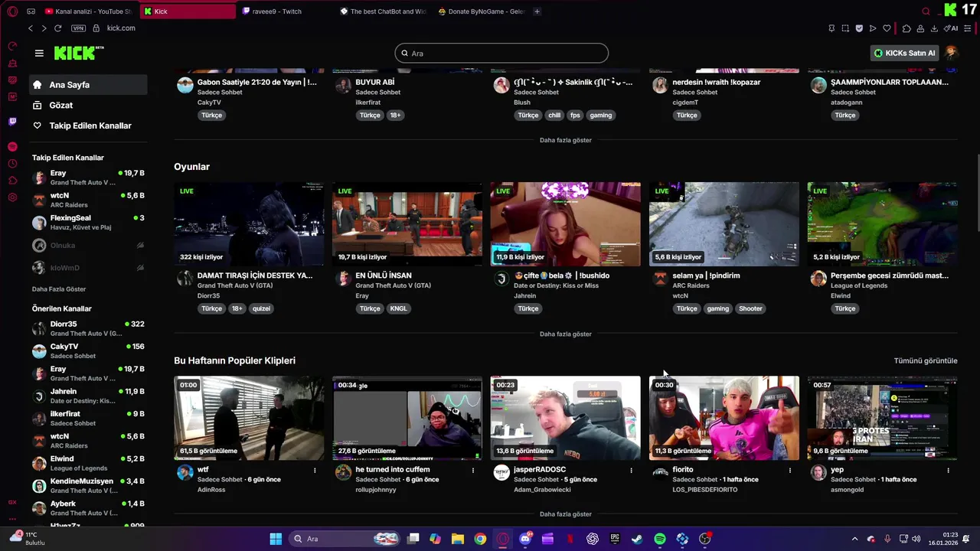Open the Kick hamburger menu
Viewport: 980px width, 551px height.
pos(39,53)
